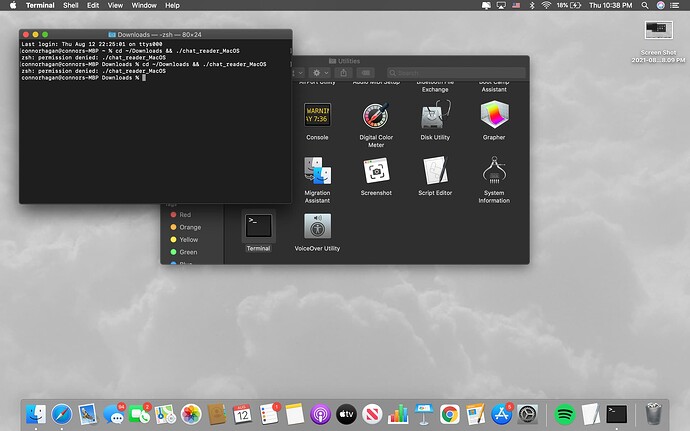The width and height of the screenshot is (690, 431).
Task: Open the Help menu
Action: (172, 5)
